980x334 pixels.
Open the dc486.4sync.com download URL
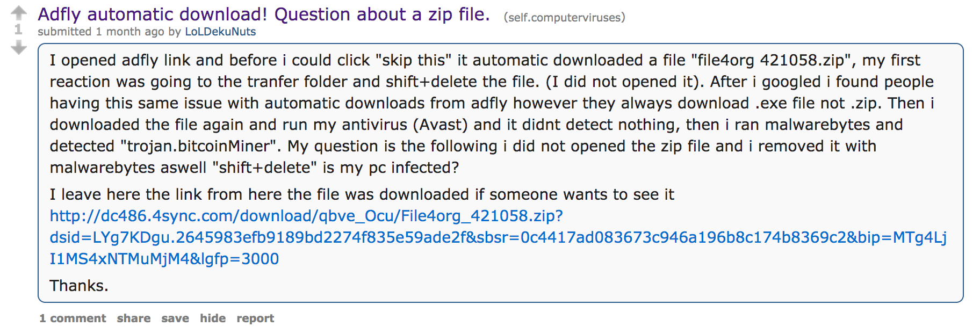(x=306, y=216)
